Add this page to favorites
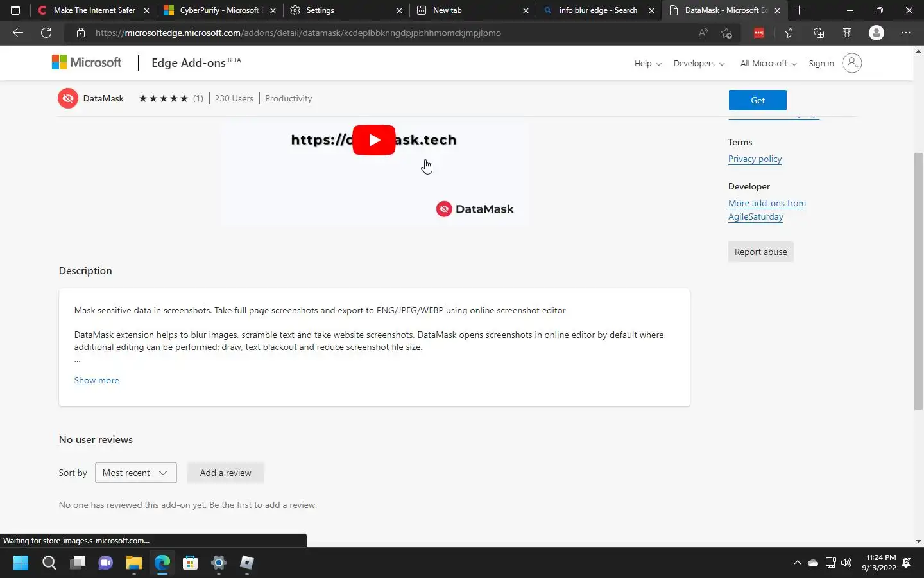The image size is (924, 578). click(726, 33)
